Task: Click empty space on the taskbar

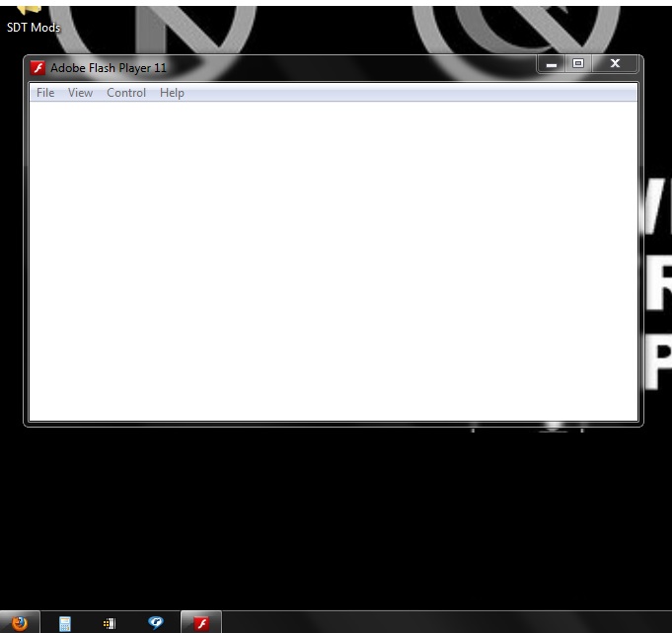Action: click(x=444, y=623)
